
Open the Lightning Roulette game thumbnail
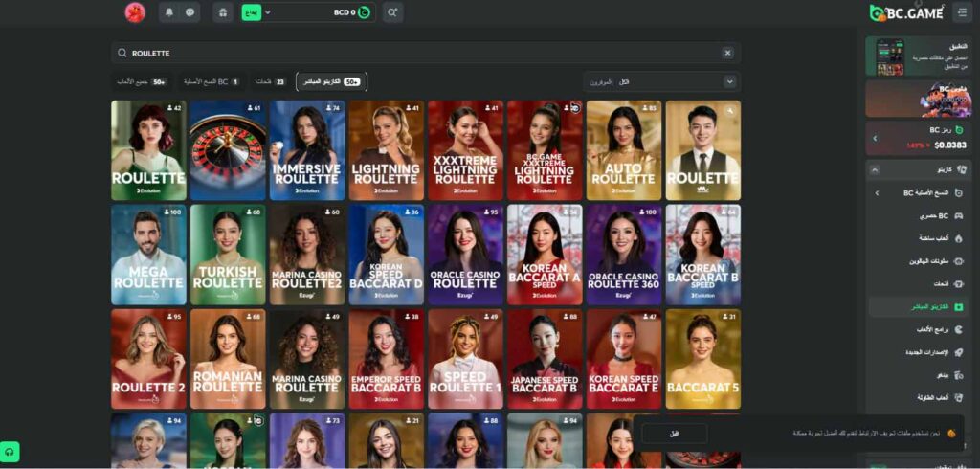click(x=387, y=150)
